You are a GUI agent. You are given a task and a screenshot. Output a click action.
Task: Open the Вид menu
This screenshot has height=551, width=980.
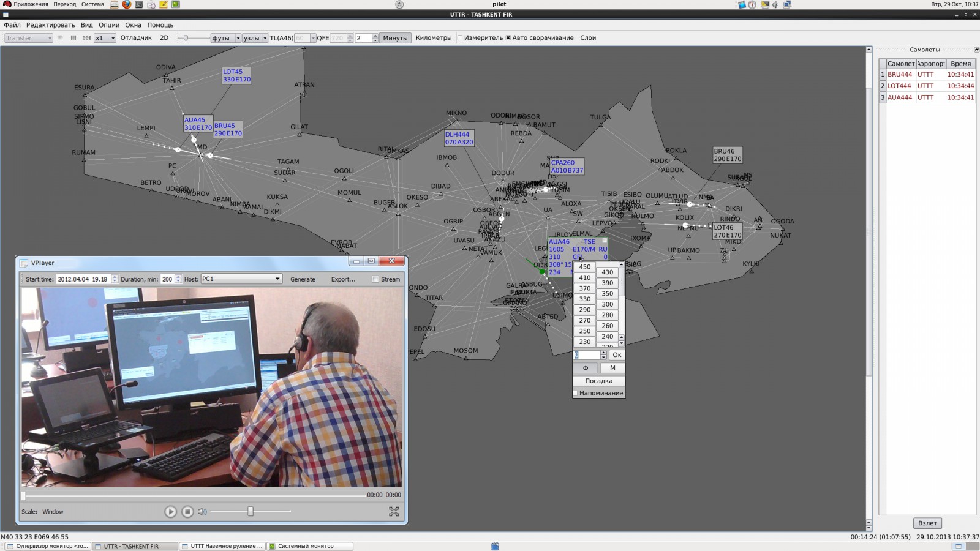pyautogui.click(x=87, y=25)
